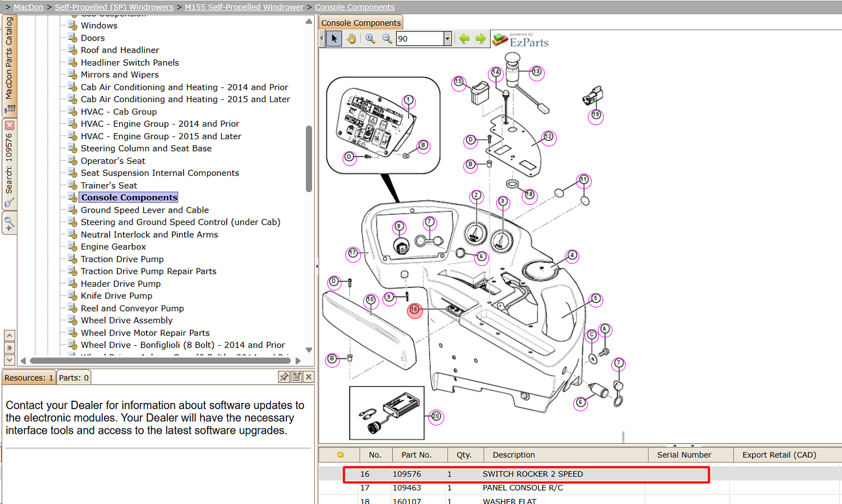Open Mirrors and Wipers in the tree
842x504 pixels.
click(120, 75)
